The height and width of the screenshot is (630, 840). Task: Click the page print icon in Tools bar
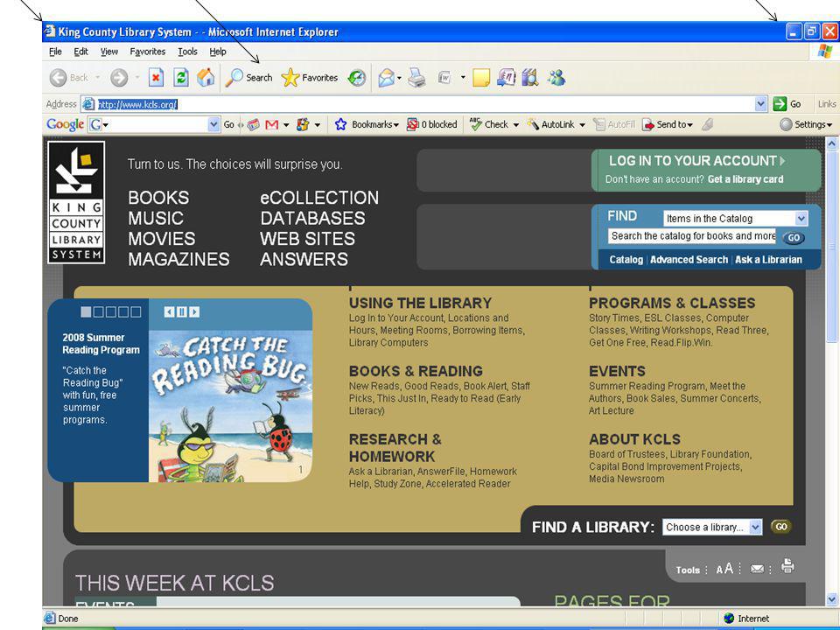pyautogui.click(x=787, y=566)
